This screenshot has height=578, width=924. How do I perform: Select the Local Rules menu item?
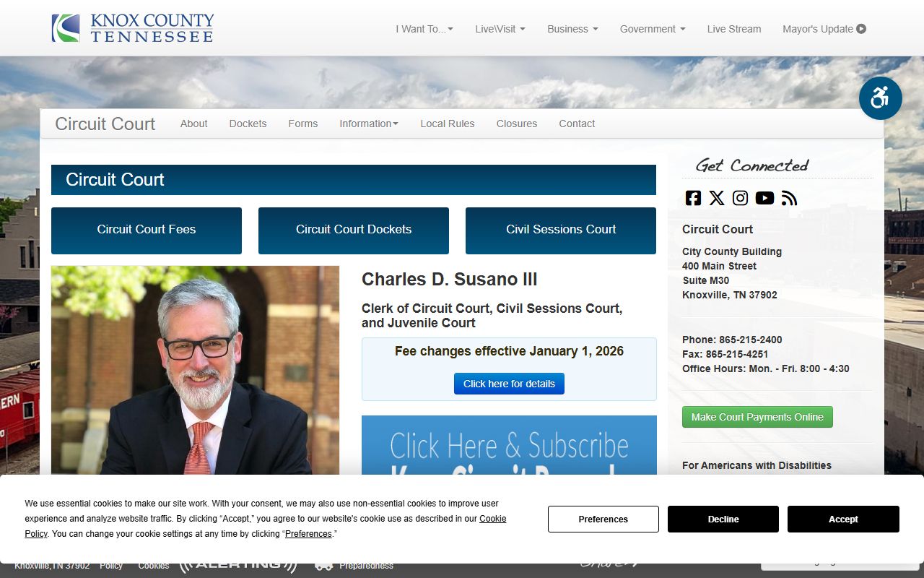(x=448, y=124)
